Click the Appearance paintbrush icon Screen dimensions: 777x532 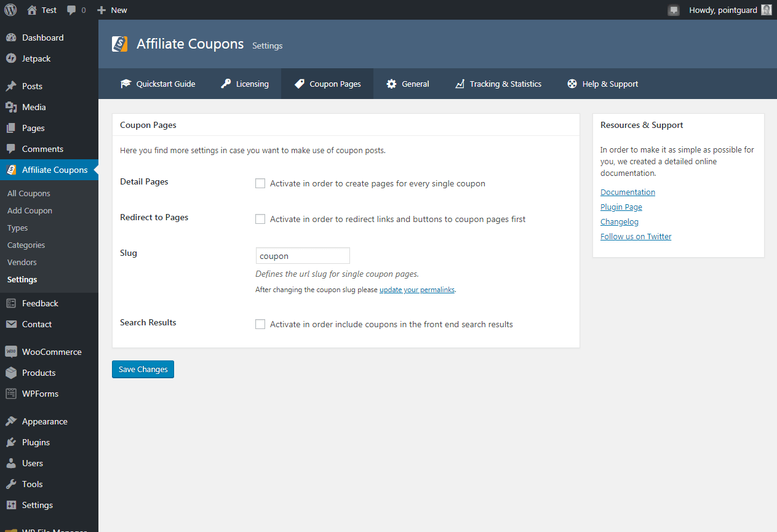tap(11, 421)
